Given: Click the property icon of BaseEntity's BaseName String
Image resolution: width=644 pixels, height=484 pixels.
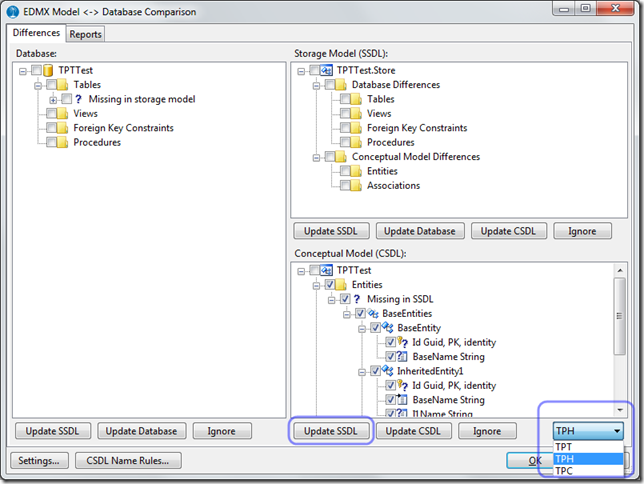Looking at the screenshot, I should [x=402, y=357].
